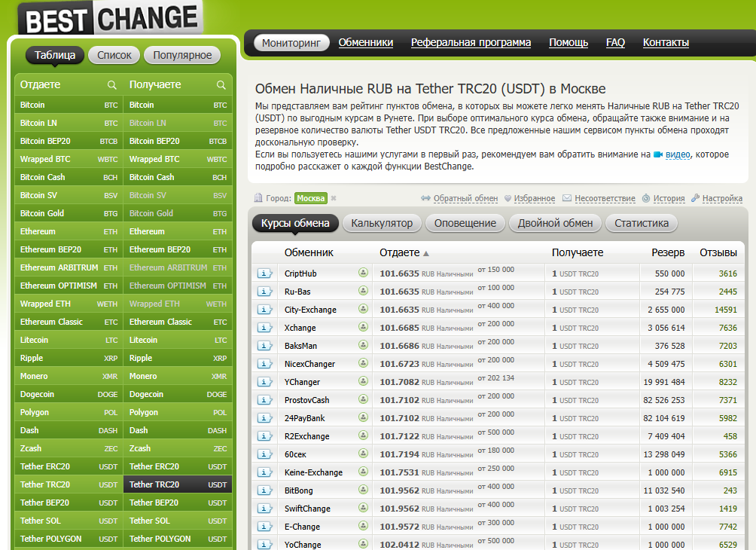Sort by Обменник column header
This screenshot has width=756, height=550.
point(309,252)
